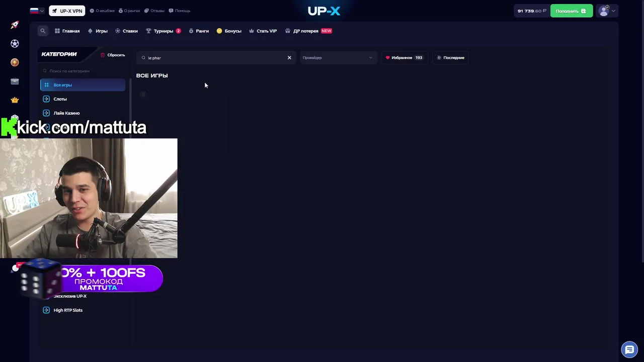The image size is (644, 362).
Task: Click the balance 91 739.60 ₽
Action: (x=531, y=11)
